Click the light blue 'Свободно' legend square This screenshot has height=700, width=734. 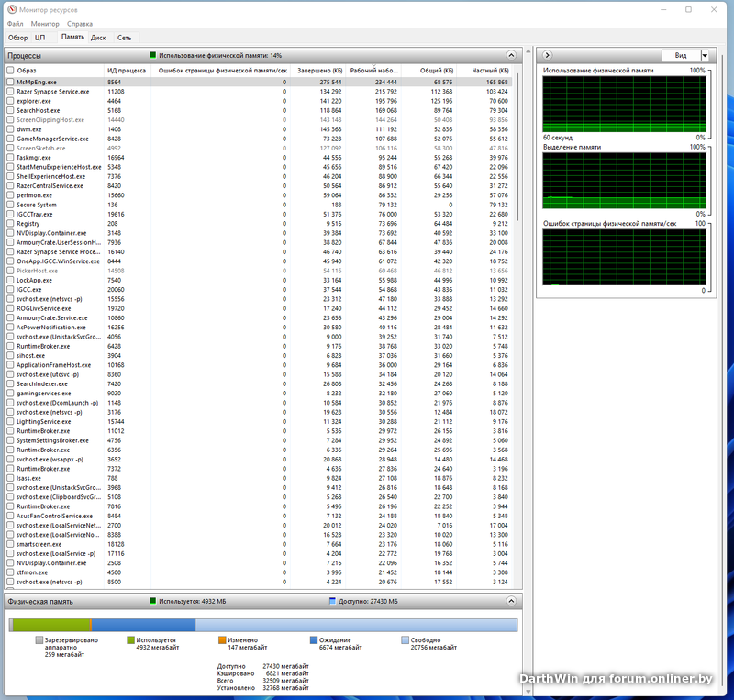click(405, 640)
